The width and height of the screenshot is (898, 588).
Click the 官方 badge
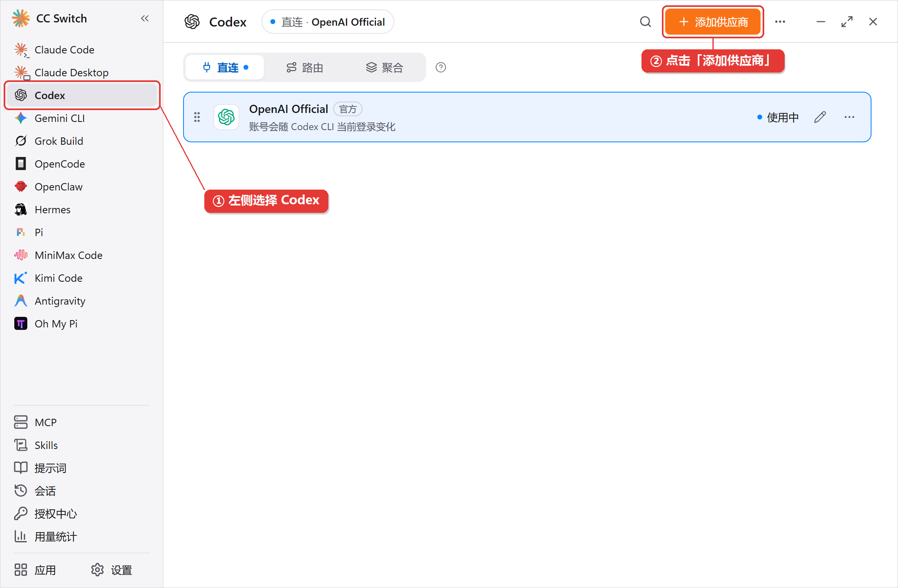click(348, 109)
